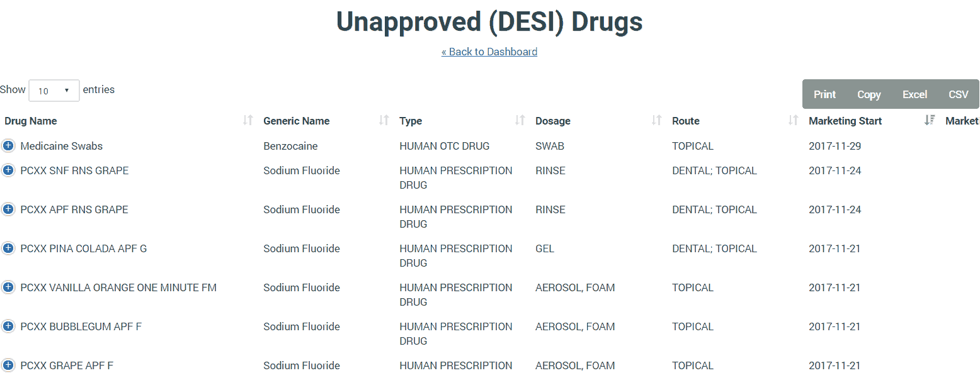Open the Show entries count dropdown
The width and height of the screenshot is (980, 373).
coord(54,91)
